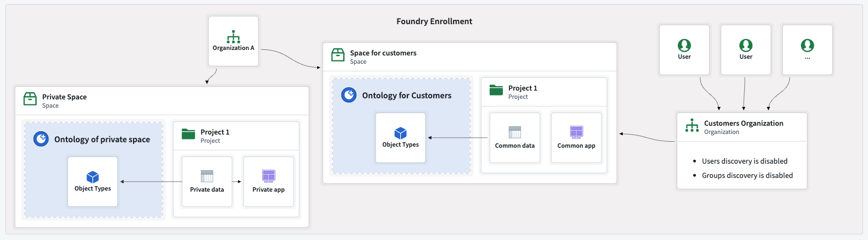Select the leftmost User node
This screenshot has height=240, width=868.
684,49
